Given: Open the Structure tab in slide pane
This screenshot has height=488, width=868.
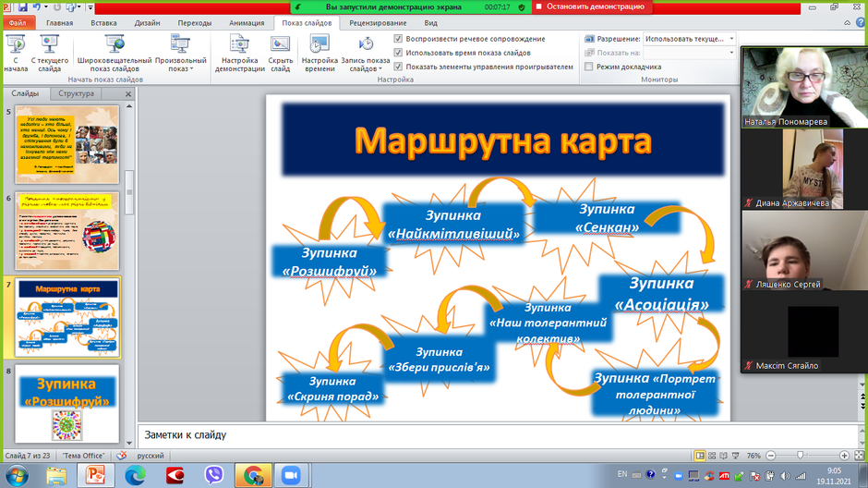Looking at the screenshot, I should click(x=76, y=93).
